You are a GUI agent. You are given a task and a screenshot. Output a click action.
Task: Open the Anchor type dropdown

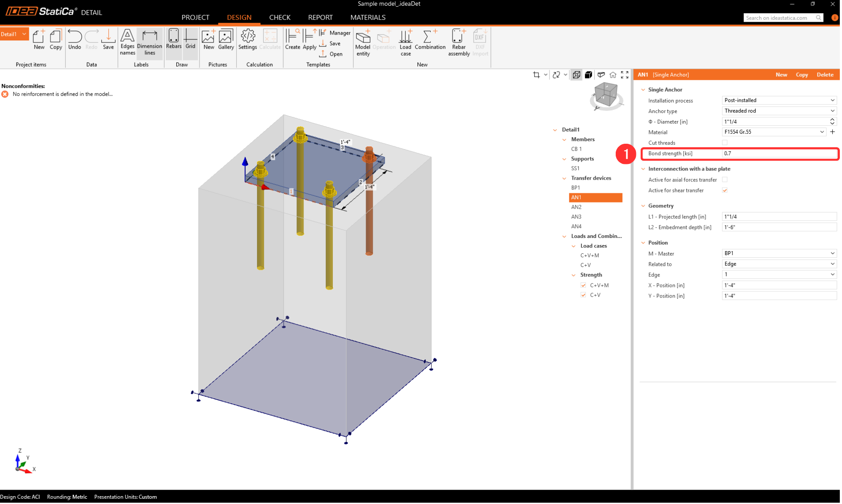(x=779, y=111)
